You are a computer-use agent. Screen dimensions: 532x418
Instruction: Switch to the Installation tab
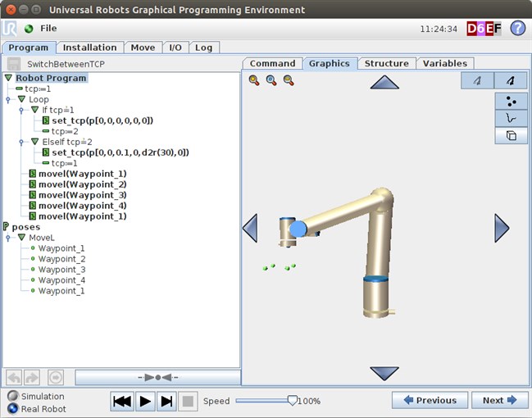click(89, 48)
